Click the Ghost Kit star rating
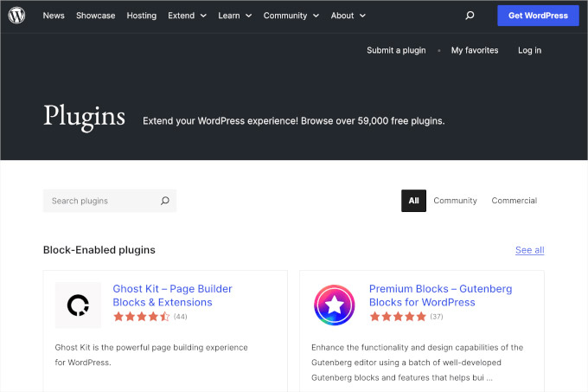This screenshot has width=588, height=392. [x=141, y=317]
